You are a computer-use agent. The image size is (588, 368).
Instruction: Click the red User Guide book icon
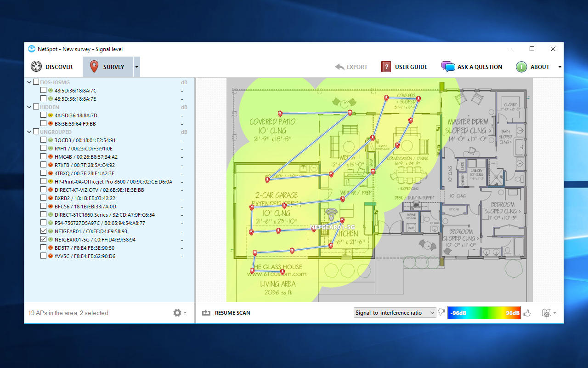(x=386, y=67)
